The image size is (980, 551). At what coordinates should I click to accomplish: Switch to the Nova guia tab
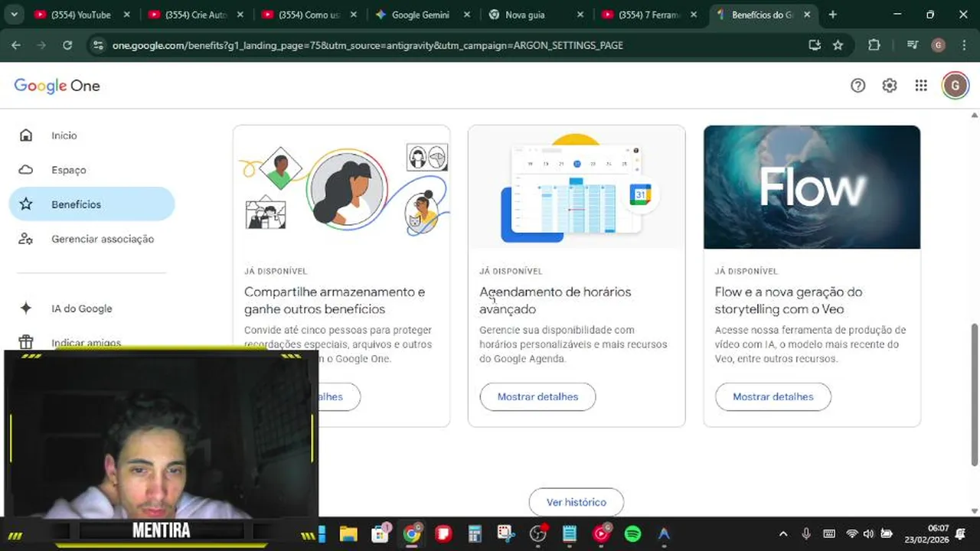coord(534,15)
